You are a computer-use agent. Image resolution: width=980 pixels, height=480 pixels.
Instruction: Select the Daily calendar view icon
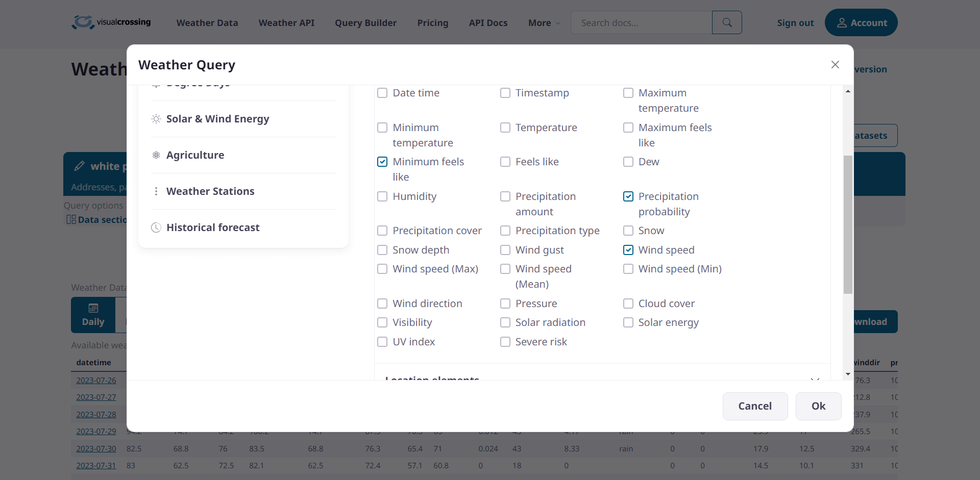click(93, 309)
